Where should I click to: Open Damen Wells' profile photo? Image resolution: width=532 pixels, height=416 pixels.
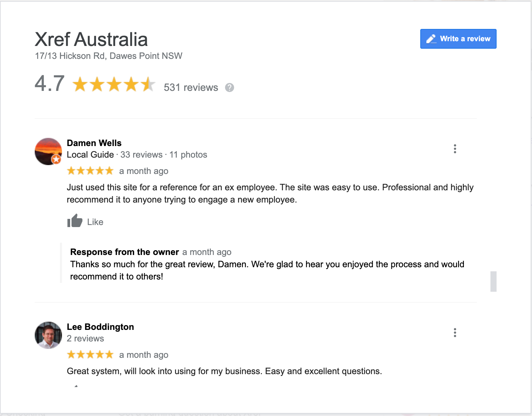coord(48,151)
